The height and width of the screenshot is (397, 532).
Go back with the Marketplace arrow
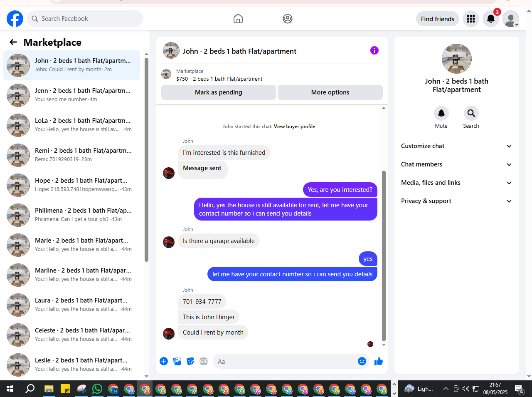pyautogui.click(x=13, y=42)
